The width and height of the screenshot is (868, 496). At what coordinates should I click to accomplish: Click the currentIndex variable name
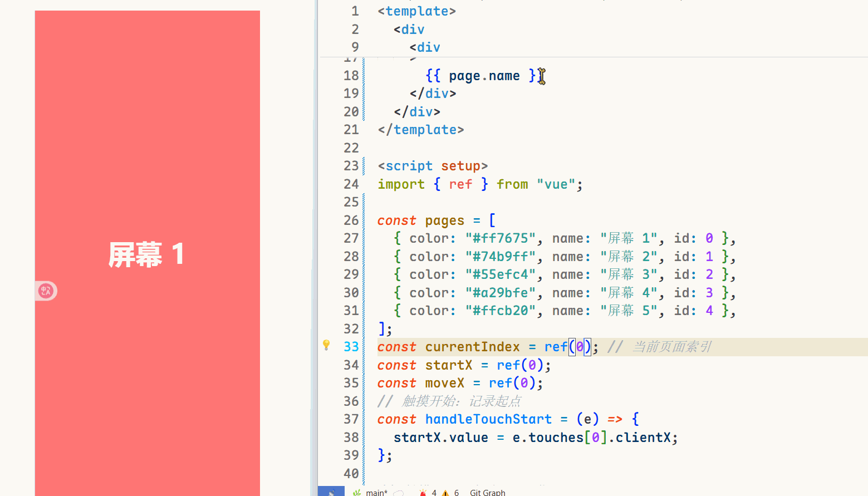[472, 347]
